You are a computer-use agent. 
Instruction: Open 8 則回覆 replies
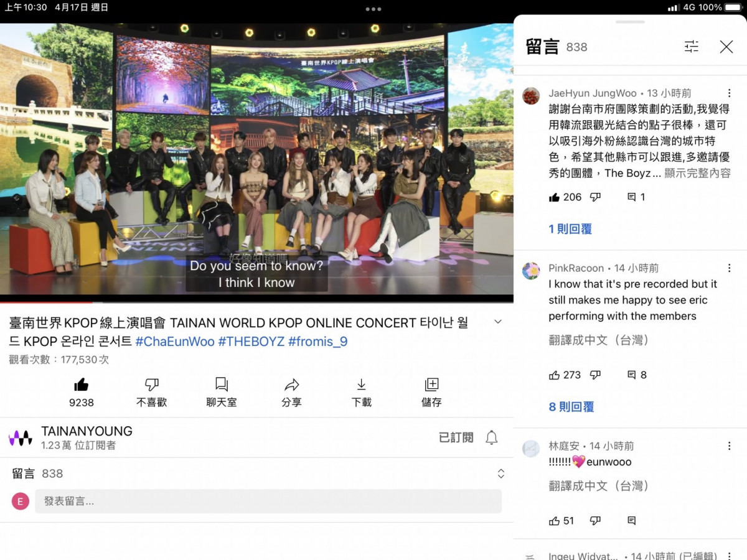click(571, 407)
